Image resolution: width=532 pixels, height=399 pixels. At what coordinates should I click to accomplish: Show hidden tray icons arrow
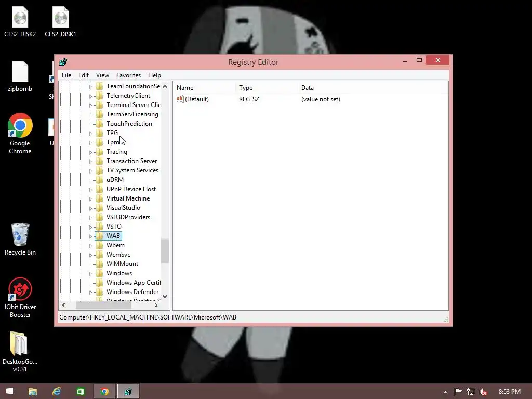pyautogui.click(x=445, y=392)
